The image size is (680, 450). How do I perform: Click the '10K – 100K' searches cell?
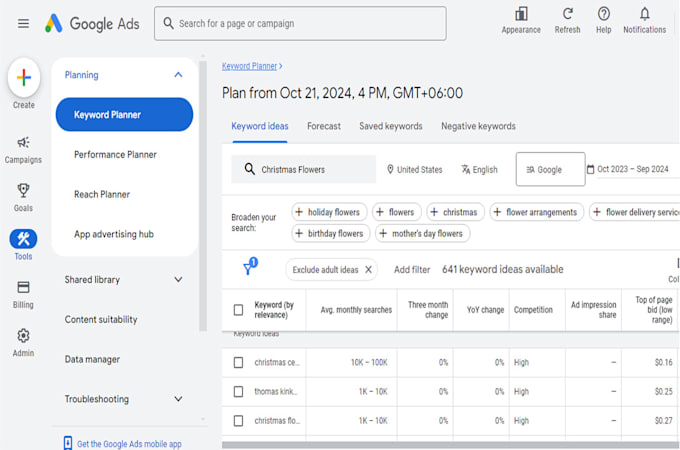369,362
